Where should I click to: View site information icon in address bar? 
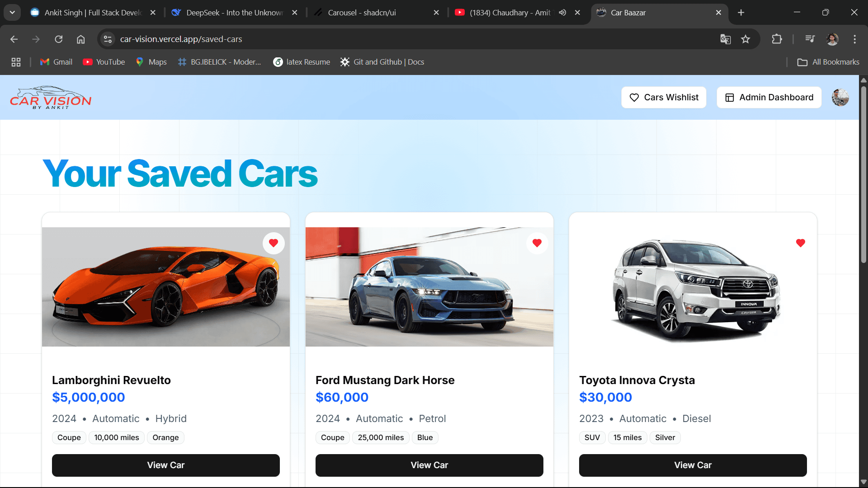[x=108, y=39]
